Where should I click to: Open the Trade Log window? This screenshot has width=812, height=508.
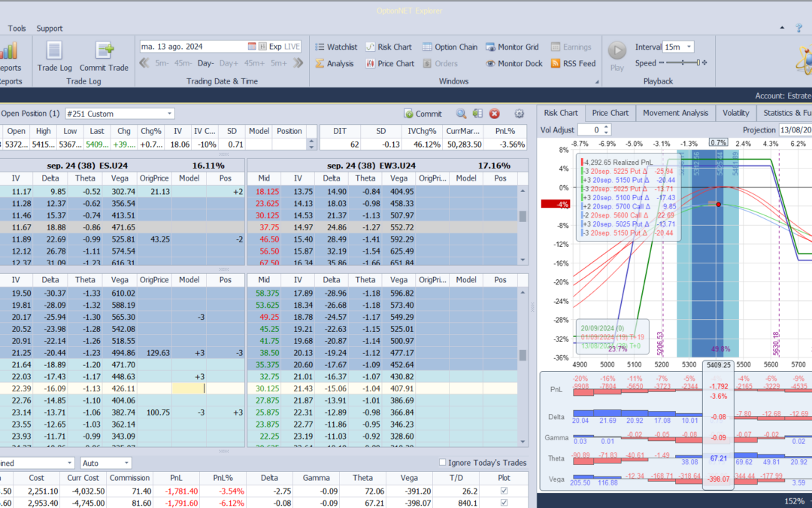tap(54, 56)
